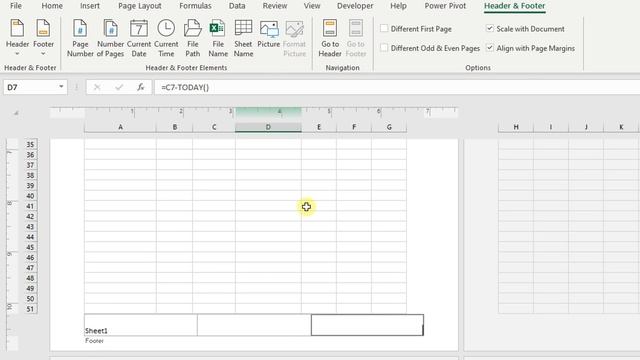Open the Power Pivot tab

[445, 6]
